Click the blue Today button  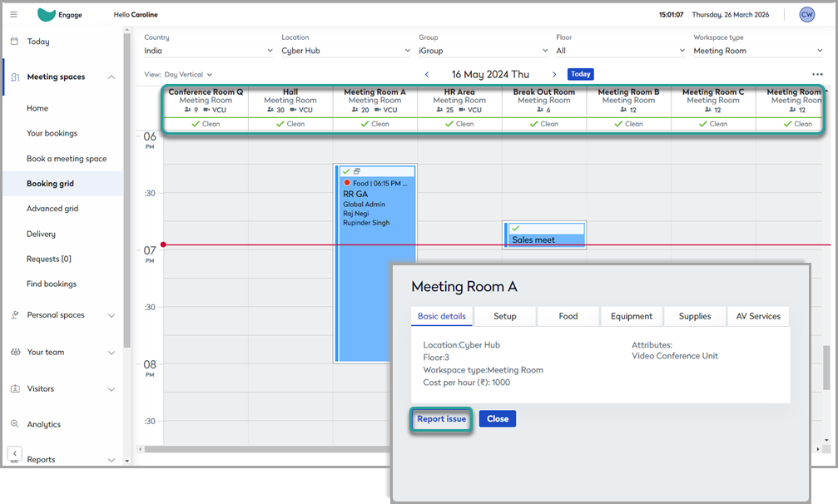tap(580, 74)
